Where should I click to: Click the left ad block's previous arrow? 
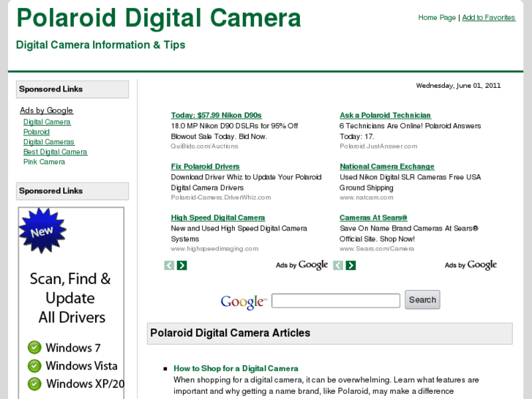click(169, 265)
